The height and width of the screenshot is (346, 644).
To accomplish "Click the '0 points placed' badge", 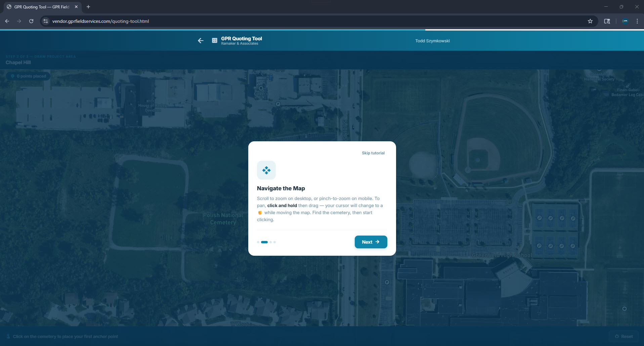I will [29, 76].
